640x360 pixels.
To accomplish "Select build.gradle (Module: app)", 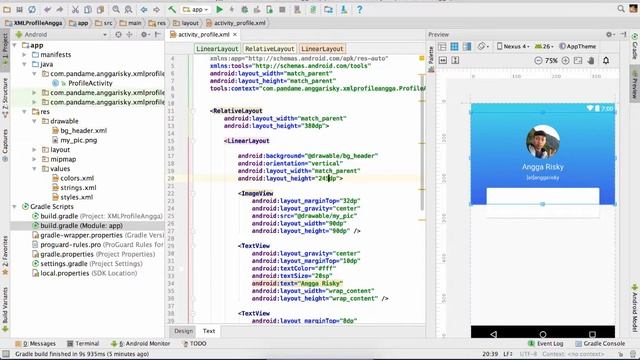I will [x=81, y=225].
